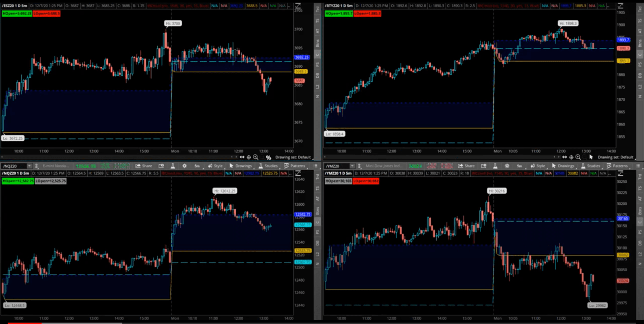
Task: Select percent drawing tool below /ESZ20 chart
Action: (x=268, y=157)
